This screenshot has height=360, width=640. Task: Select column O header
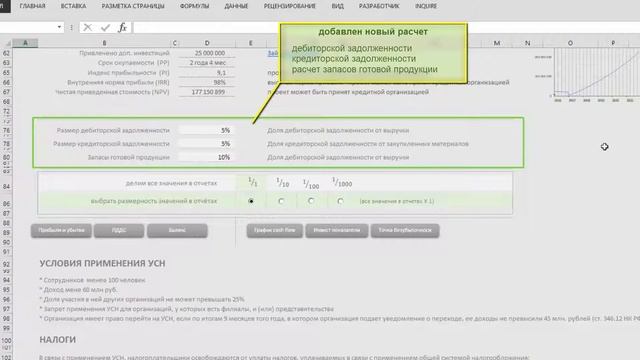click(x=570, y=43)
